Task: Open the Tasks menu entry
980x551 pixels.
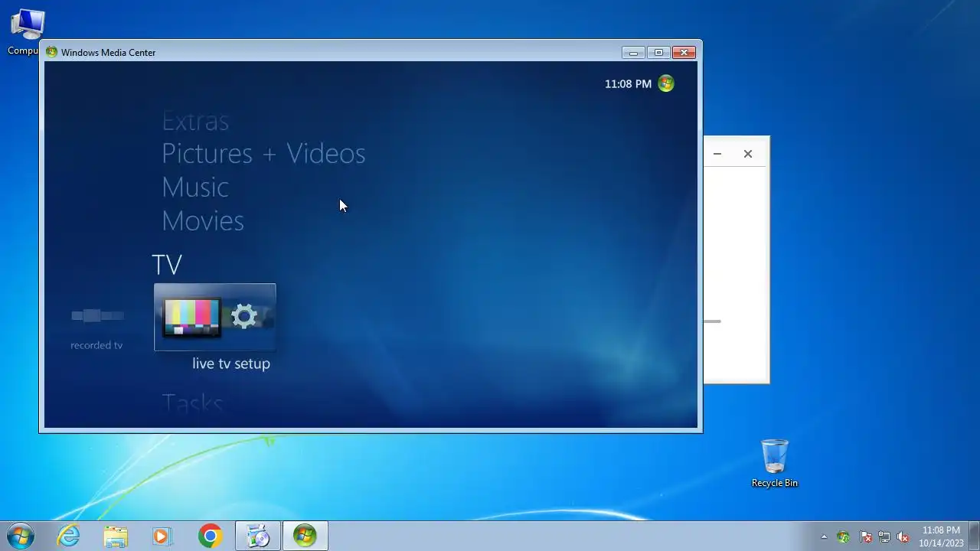Action: click(192, 403)
